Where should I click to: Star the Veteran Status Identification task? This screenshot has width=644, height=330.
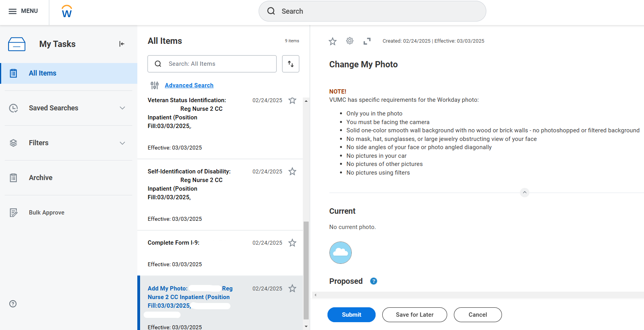(292, 101)
